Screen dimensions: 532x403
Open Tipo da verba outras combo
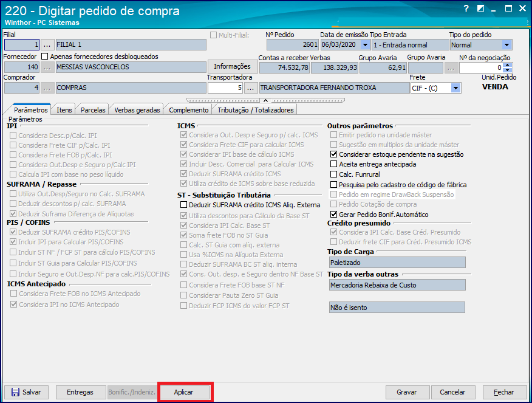click(397, 285)
